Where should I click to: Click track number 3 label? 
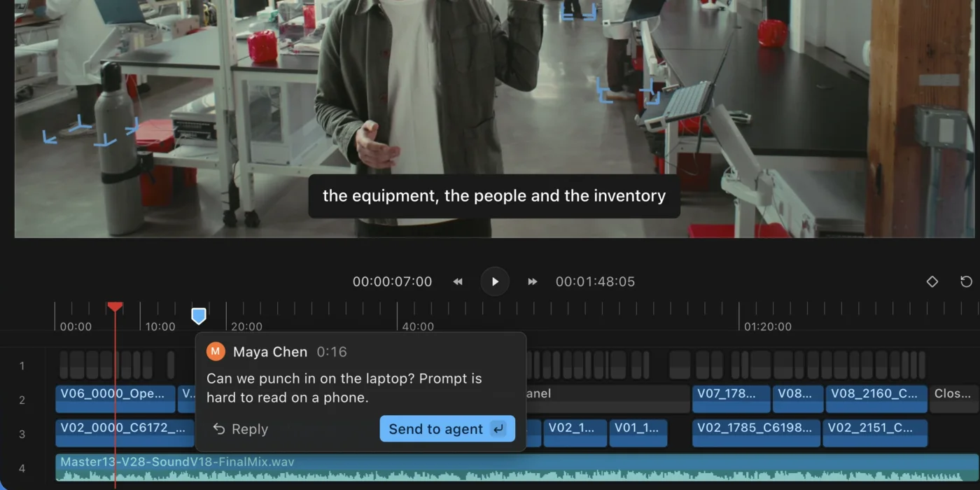tap(22, 434)
